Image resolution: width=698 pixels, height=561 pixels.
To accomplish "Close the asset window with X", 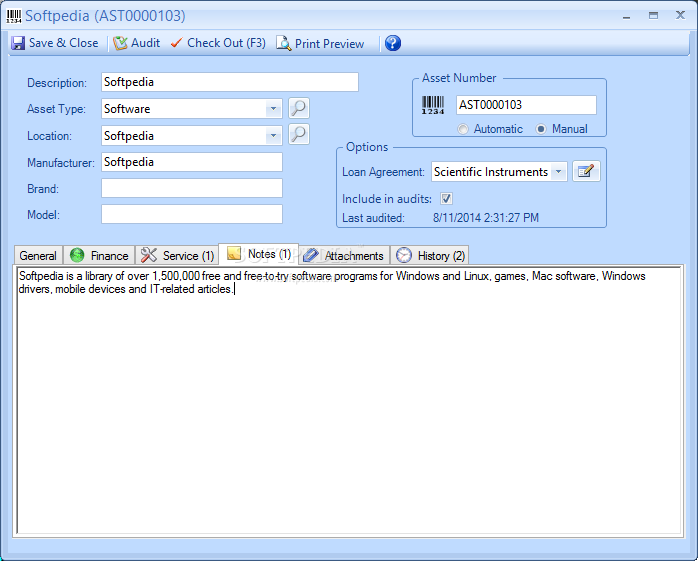I will pyautogui.click(x=680, y=15).
